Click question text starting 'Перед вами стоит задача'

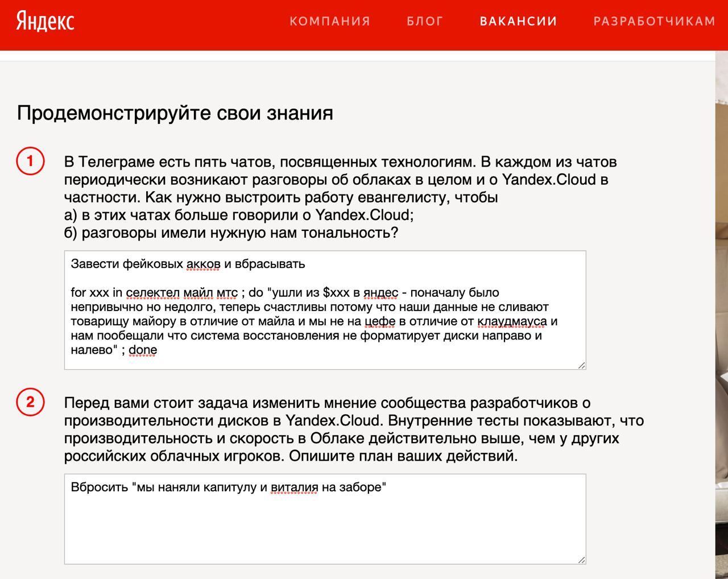[354, 429]
